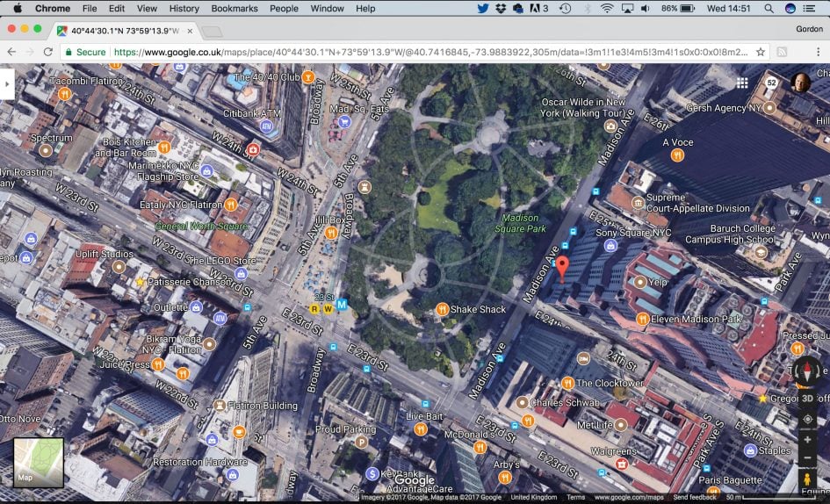Open the Flatiron Building landmark marker

coord(220,406)
